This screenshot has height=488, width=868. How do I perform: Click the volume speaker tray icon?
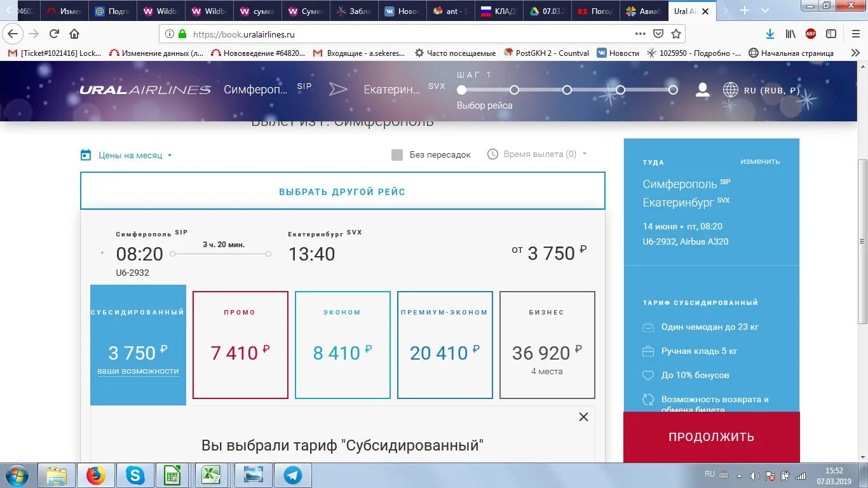pyautogui.click(x=754, y=475)
